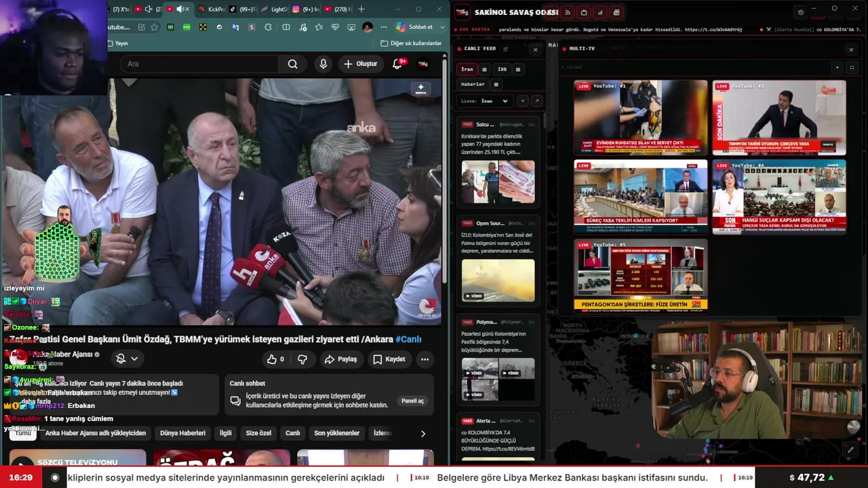Expand the Sohbet et chevron in browser
Image resolution: width=868 pixels, height=488 pixels.
pyautogui.click(x=443, y=27)
